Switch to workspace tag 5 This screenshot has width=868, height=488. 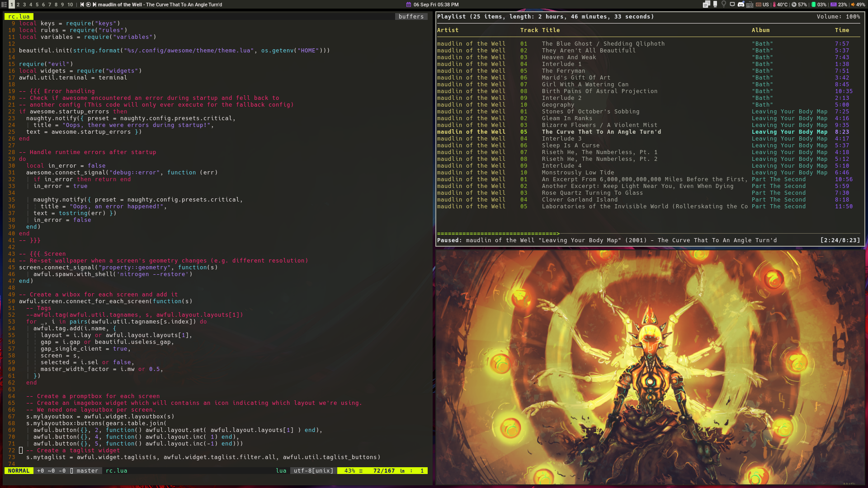point(37,5)
